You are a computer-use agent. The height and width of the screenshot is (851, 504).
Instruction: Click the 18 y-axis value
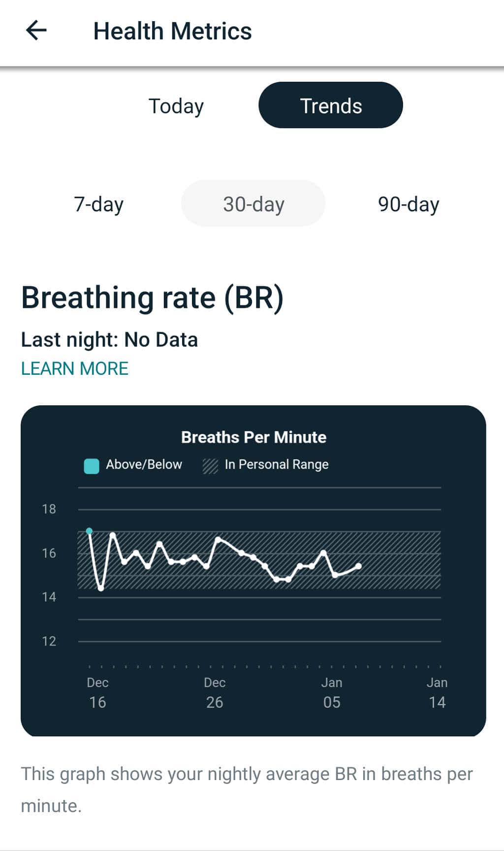49,509
